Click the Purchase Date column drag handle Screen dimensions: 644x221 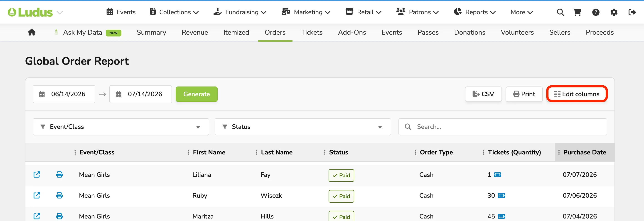pos(559,152)
